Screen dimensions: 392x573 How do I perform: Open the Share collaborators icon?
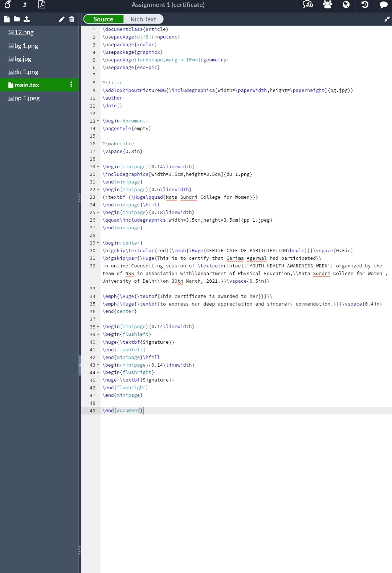point(327,5)
